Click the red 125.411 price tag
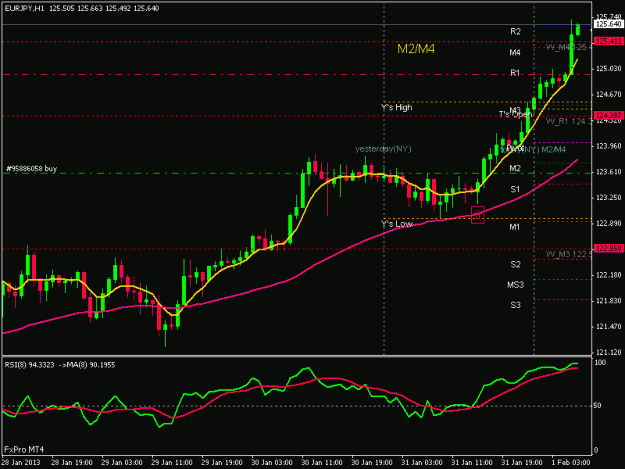Viewport: 625px width, 469px height. coord(608,41)
